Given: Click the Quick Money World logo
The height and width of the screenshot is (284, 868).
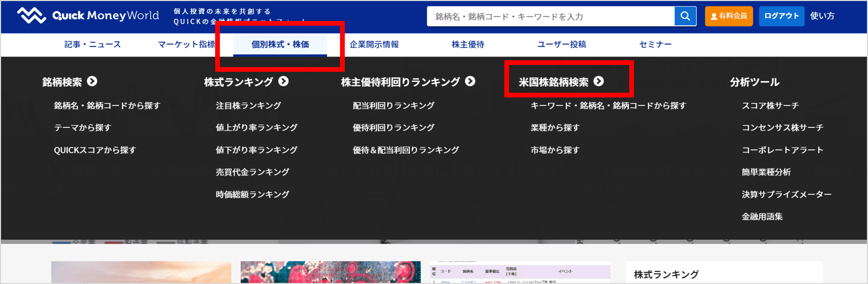Looking at the screenshot, I should click(x=88, y=16).
